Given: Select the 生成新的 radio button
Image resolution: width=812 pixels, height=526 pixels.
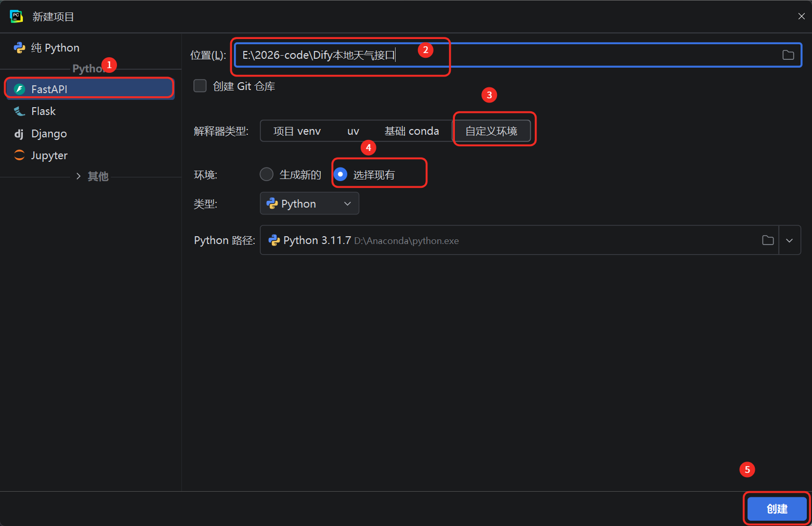Looking at the screenshot, I should click(x=267, y=174).
